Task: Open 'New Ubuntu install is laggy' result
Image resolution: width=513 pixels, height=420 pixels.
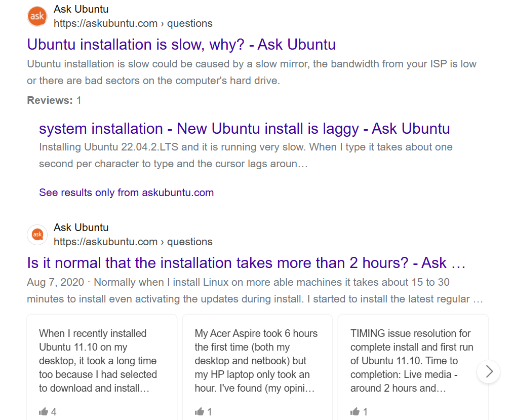Action: [245, 129]
